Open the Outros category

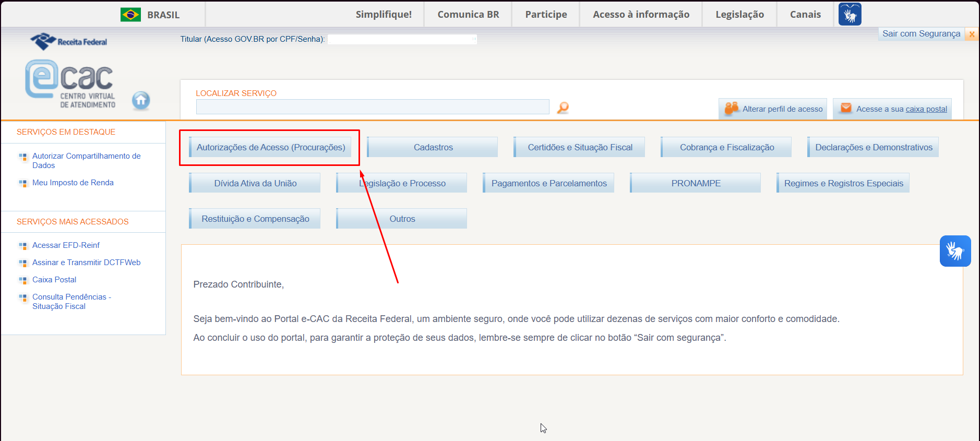(x=402, y=219)
